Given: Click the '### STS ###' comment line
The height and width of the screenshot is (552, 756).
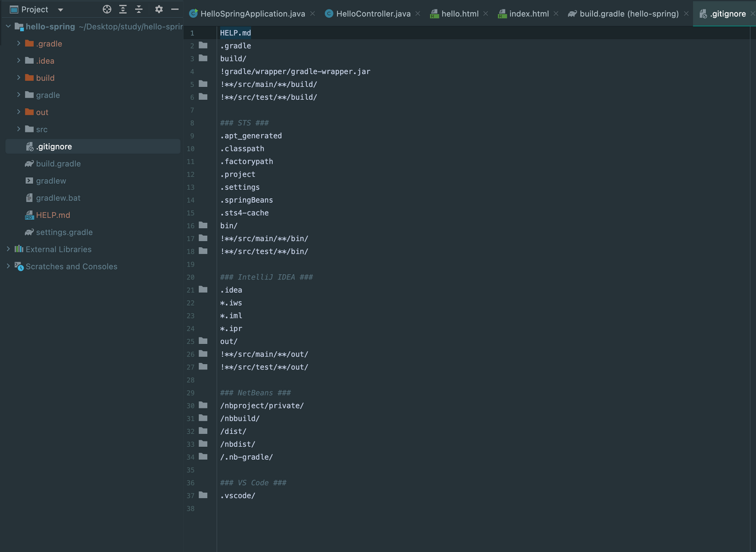Looking at the screenshot, I should click(x=245, y=123).
